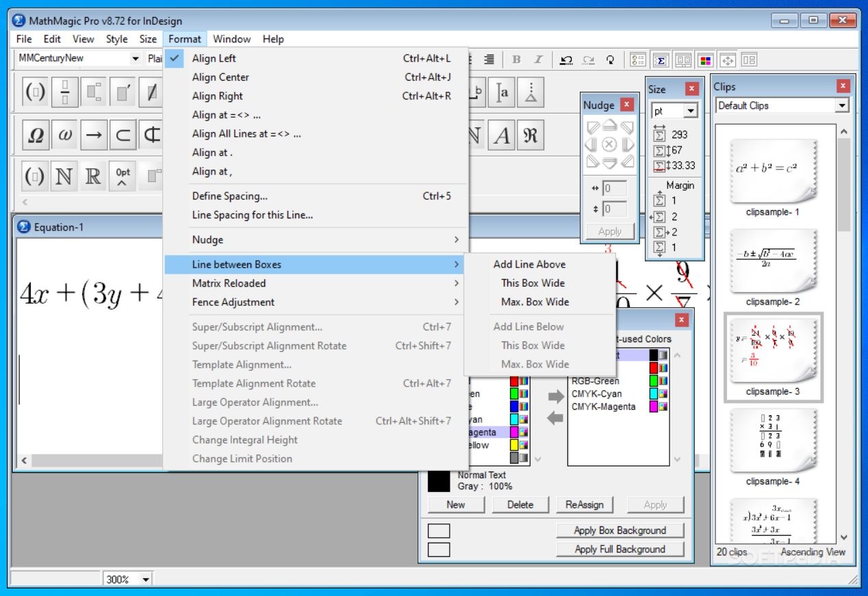Toggle the color palette window toolbar button
This screenshot has height=596, width=868.
[705, 60]
